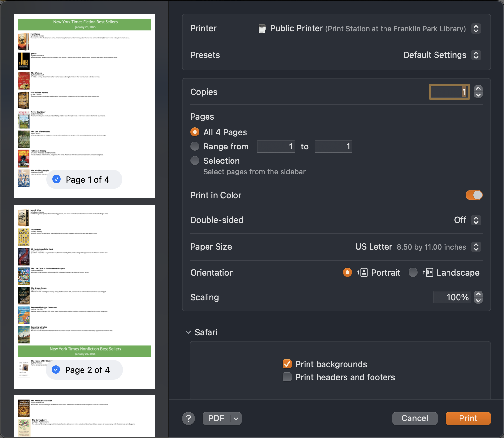Enable Print headers and footers

click(287, 377)
